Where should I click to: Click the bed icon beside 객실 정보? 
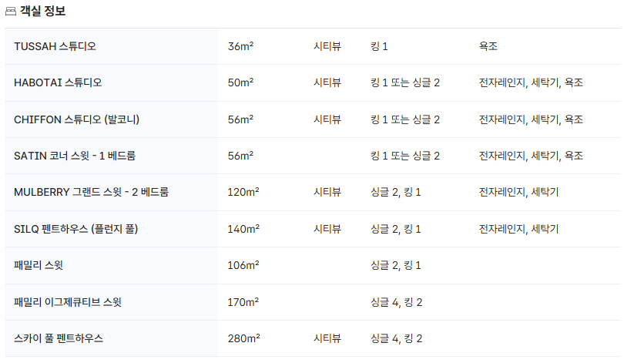click(x=11, y=12)
